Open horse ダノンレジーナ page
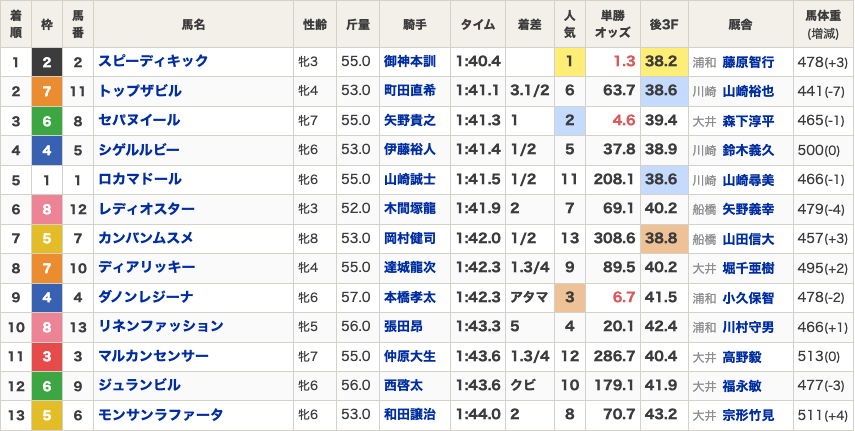The width and height of the screenshot is (855, 431). pyautogui.click(x=146, y=297)
